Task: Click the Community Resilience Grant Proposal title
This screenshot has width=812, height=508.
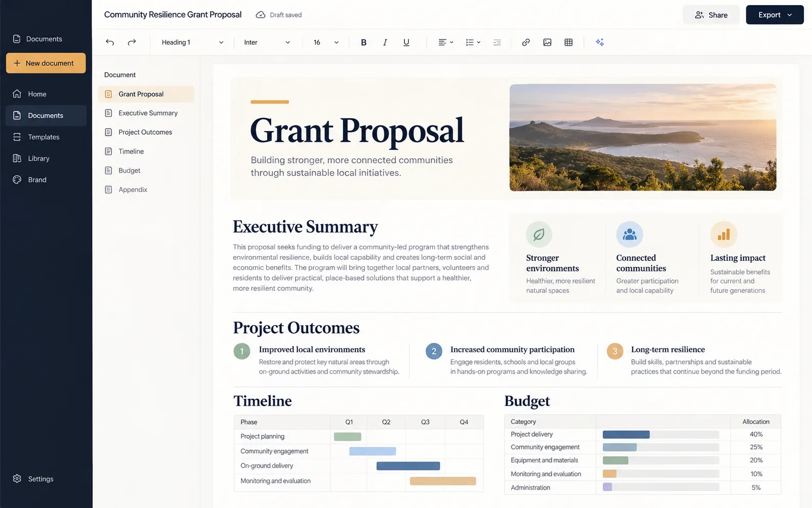Action: tap(173, 15)
